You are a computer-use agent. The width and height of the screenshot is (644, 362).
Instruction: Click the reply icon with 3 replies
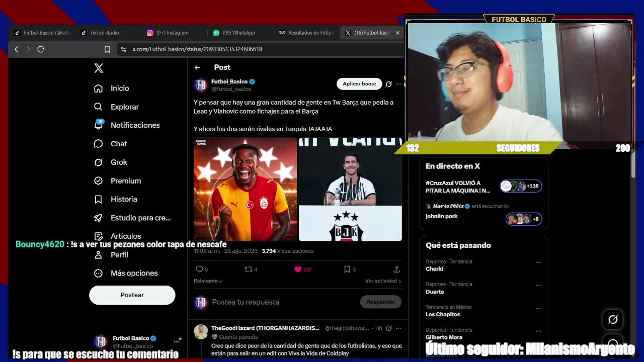(x=199, y=269)
